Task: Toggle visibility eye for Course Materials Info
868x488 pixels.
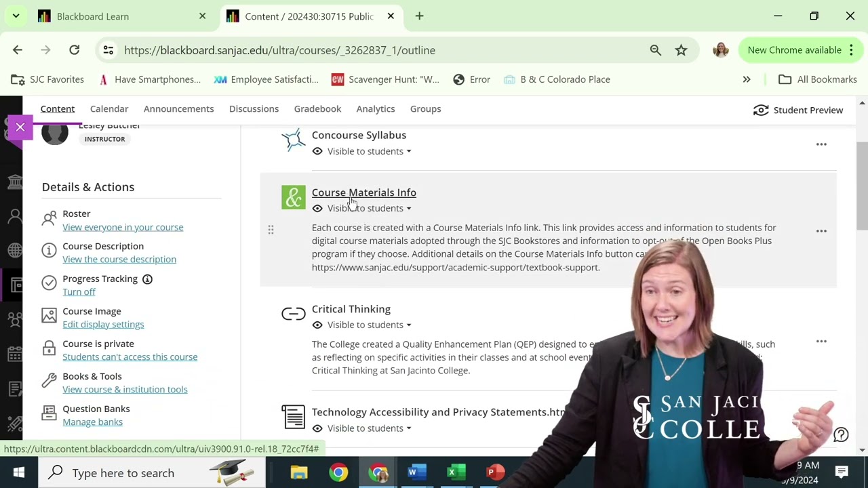Action: pos(317,208)
